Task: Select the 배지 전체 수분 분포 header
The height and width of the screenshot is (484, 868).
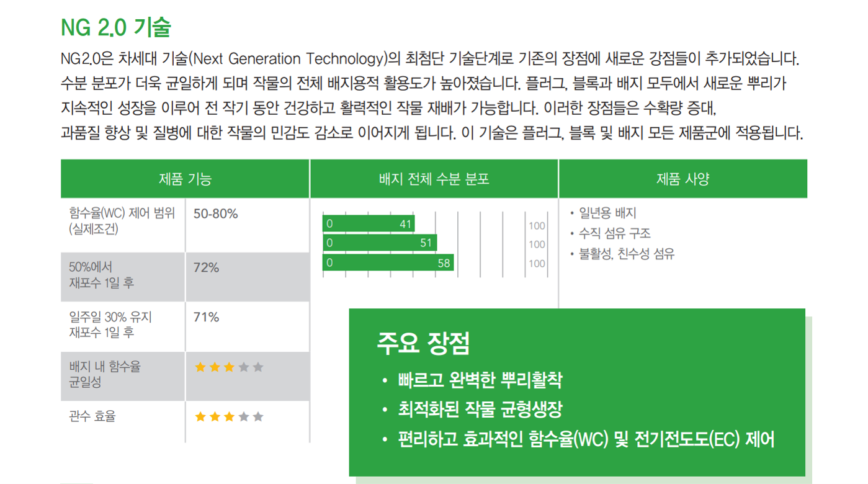Action: tap(434, 179)
